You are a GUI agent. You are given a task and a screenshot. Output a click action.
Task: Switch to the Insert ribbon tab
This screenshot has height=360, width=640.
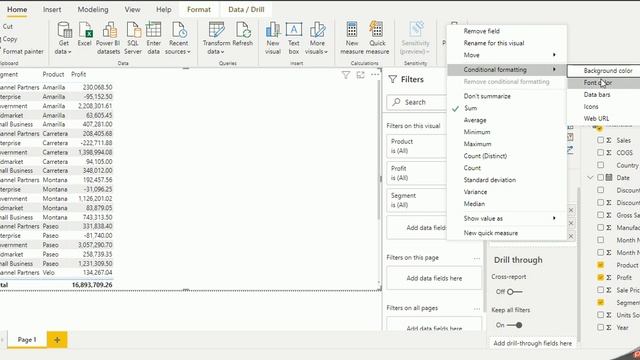tap(52, 9)
